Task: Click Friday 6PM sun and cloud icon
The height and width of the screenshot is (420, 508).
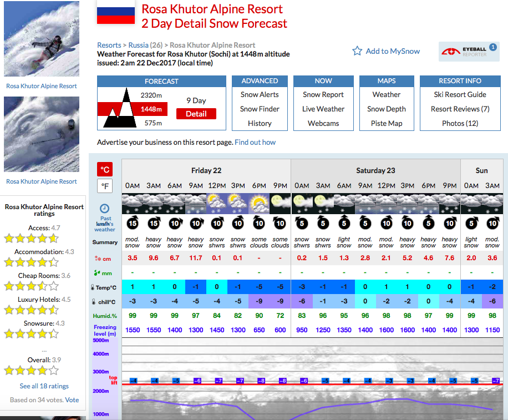Action: (259, 204)
